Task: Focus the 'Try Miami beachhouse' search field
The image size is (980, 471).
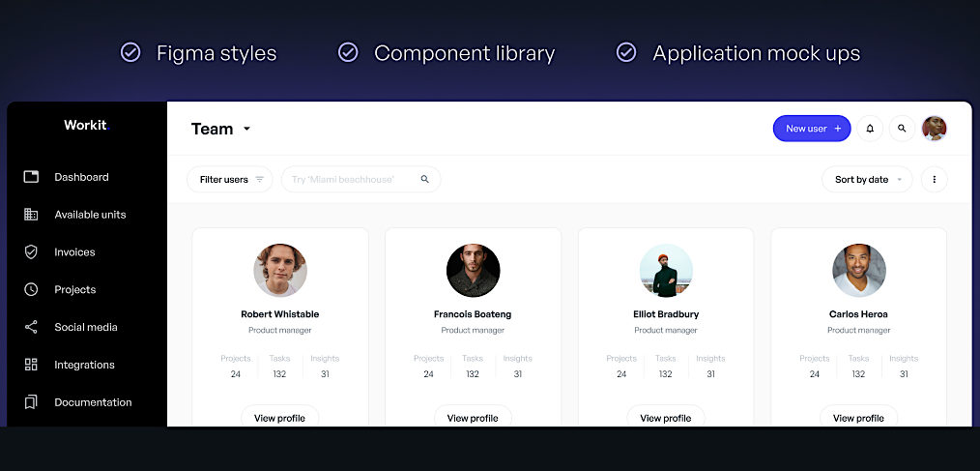Action: [x=361, y=180]
